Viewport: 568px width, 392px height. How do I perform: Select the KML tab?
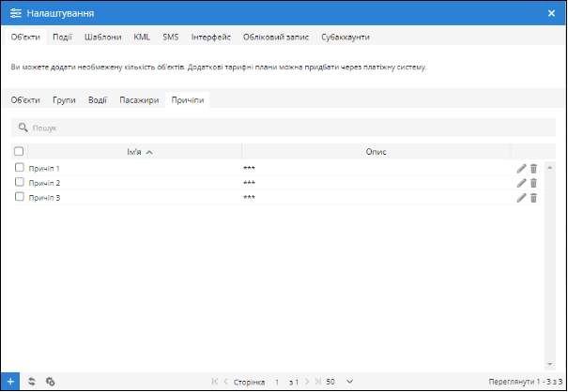142,38
